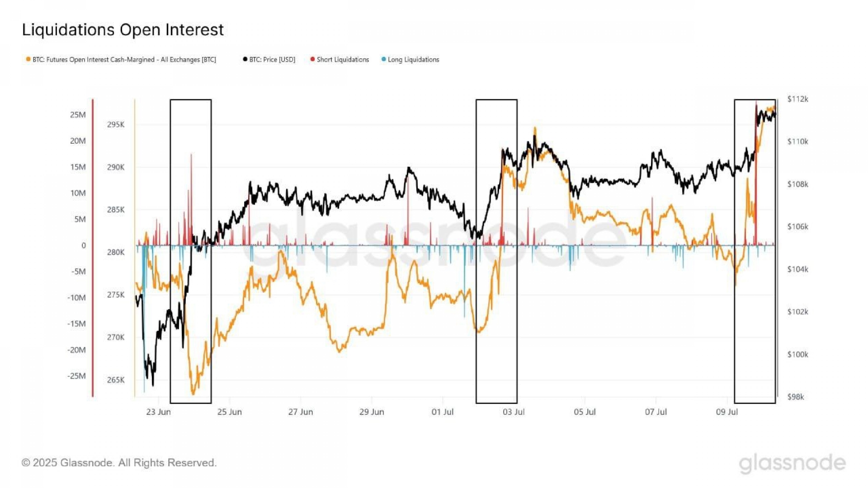Image resolution: width=868 pixels, height=488 pixels.
Task: Select the 09 Jul date axis label
Action: [727, 412]
